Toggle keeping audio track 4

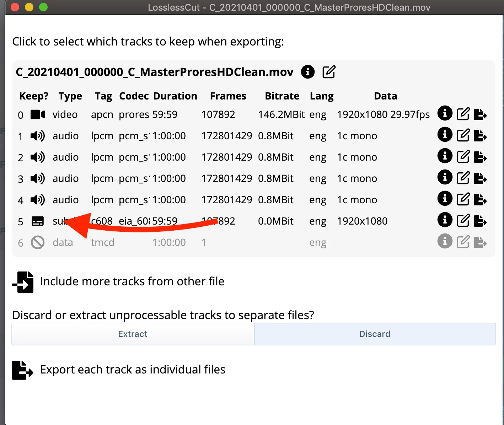[x=38, y=200]
